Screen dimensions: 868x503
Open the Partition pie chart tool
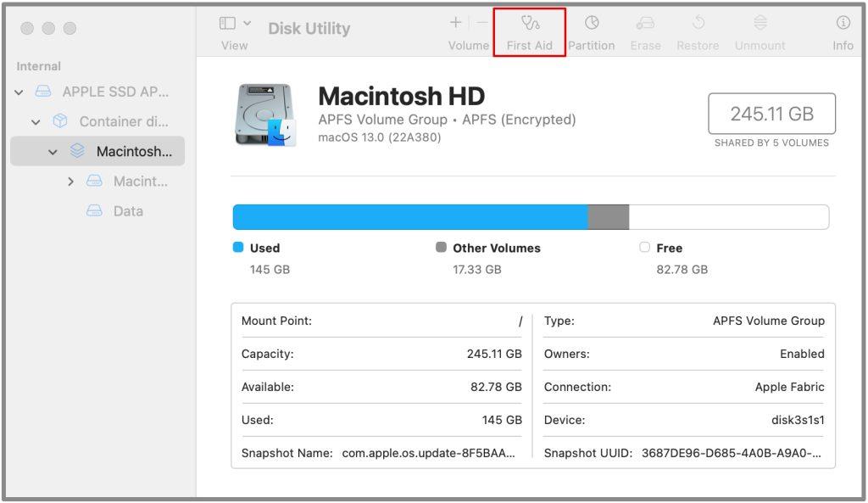(592, 23)
